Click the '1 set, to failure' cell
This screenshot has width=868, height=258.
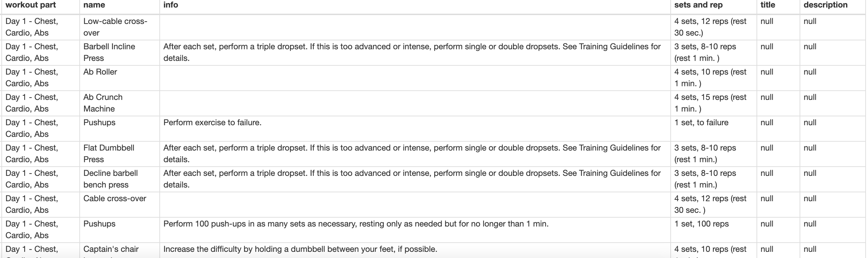[x=701, y=123]
